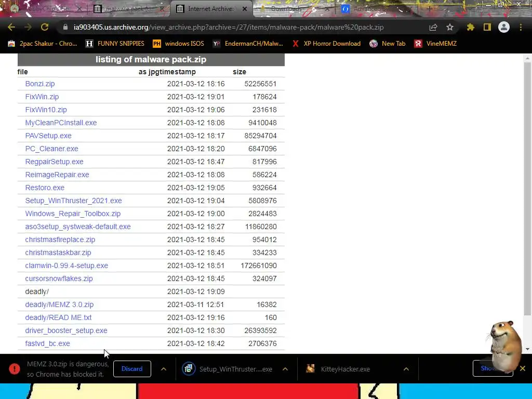Open the side panel icon

coord(487,27)
